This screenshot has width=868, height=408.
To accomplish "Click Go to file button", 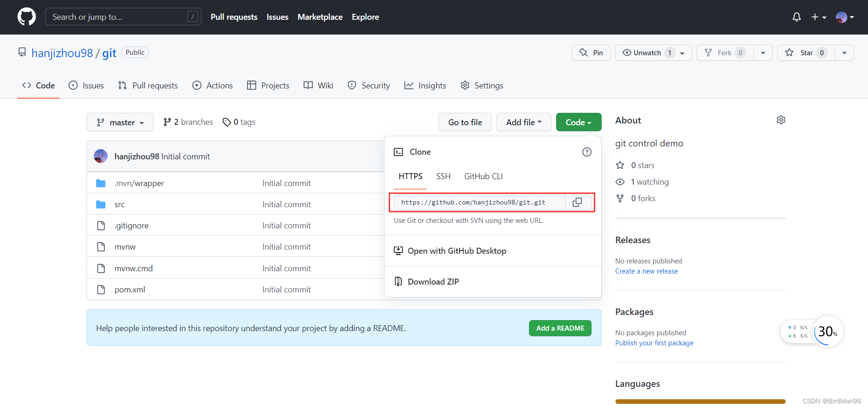I will click(x=465, y=122).
